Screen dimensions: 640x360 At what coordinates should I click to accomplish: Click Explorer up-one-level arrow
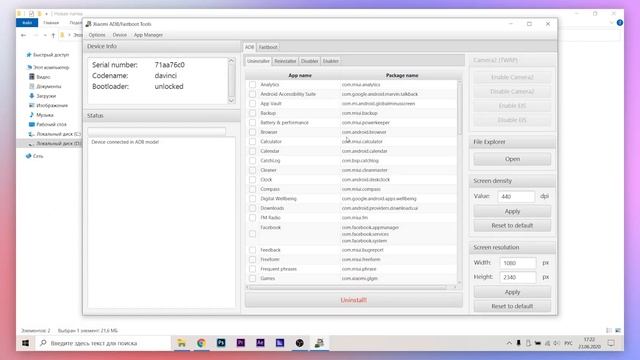click(53, 36)
